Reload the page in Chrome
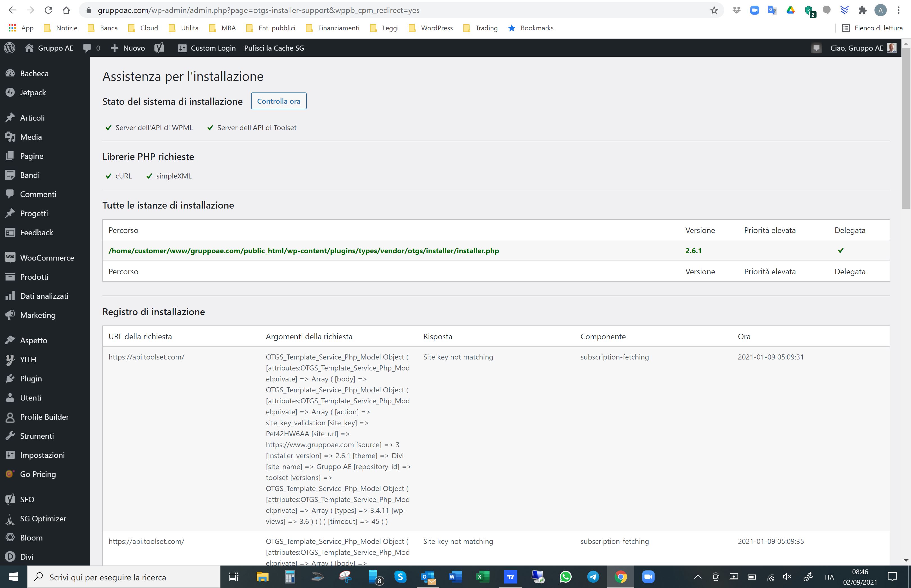911x588 pixels. pyautogui.click(x=48, y=10)
